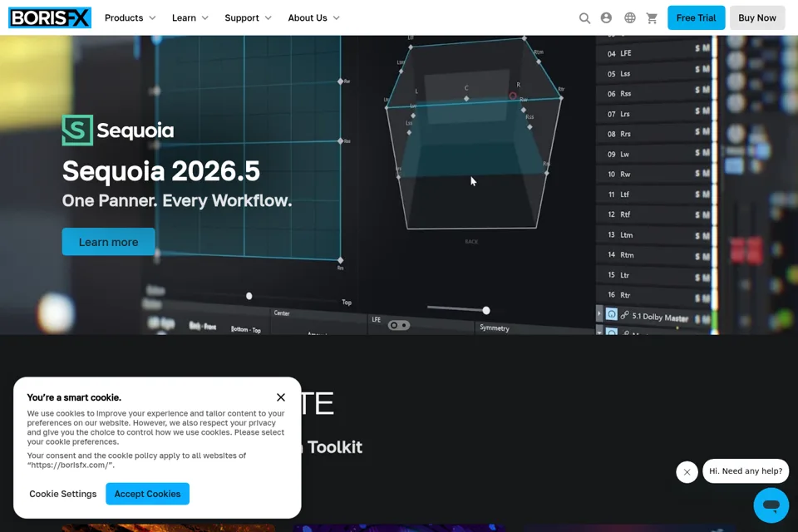Image resolution: width=798 pixels, height=532 pixels.
Task: Open Cookie Settings
Action: 62,494
